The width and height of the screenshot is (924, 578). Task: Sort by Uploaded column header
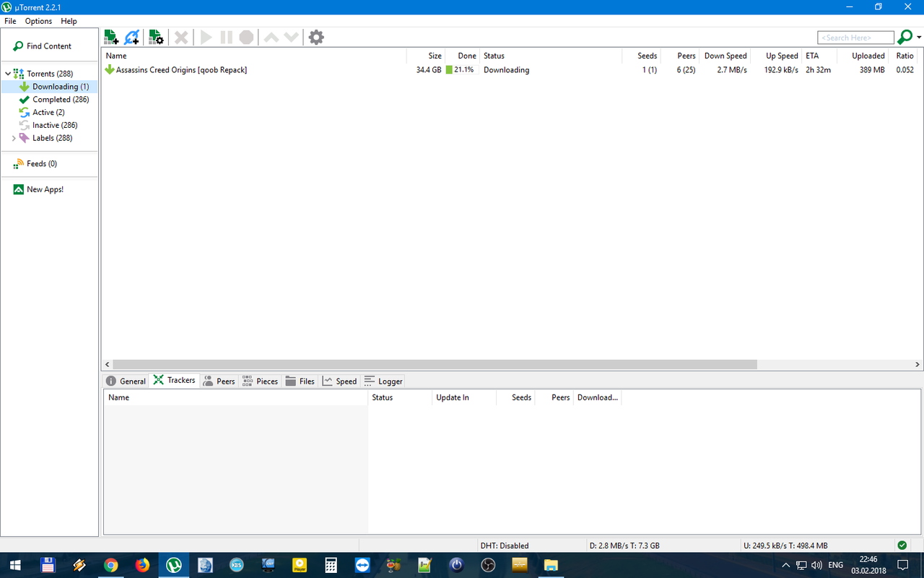863,56
